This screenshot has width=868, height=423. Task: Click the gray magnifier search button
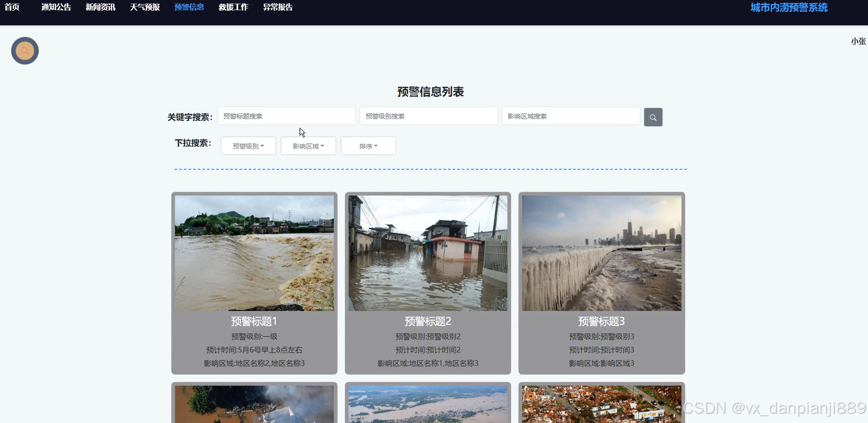(x=653, y=117)
